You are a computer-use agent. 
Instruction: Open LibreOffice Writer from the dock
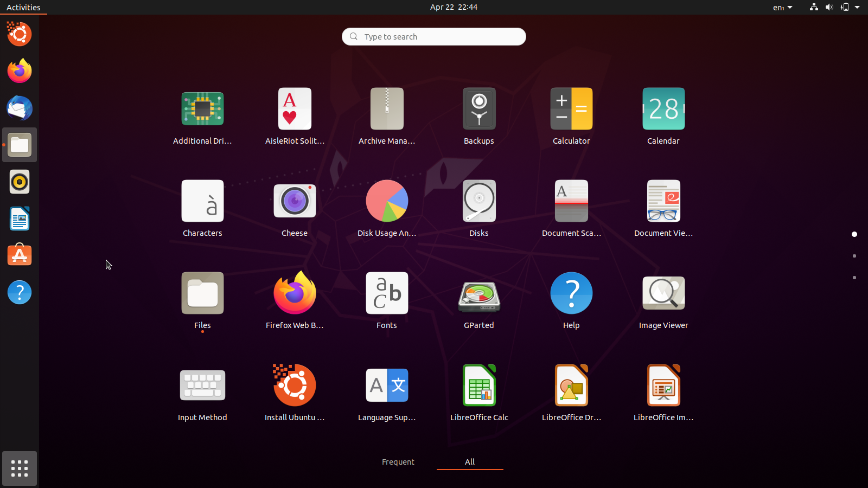[x=20, y=219]
